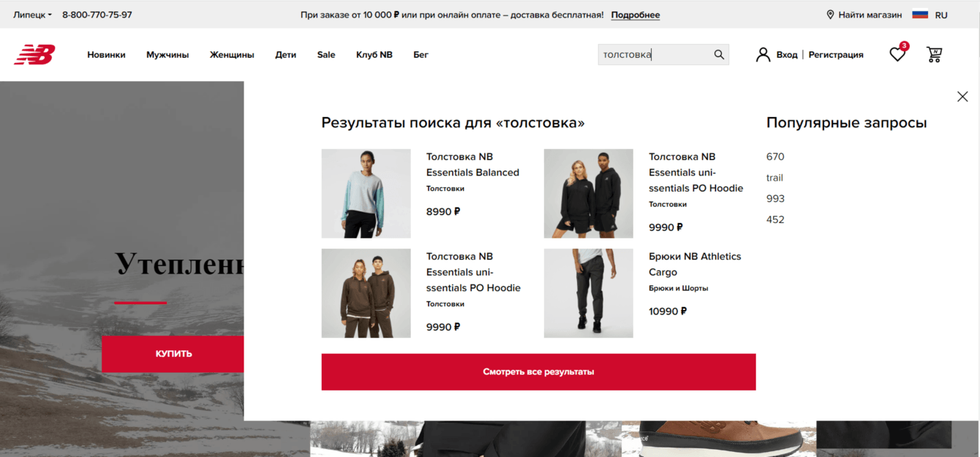Open the Sale menu
The width and height of the screenshot is (980, 457).
(x=326, y=55)
